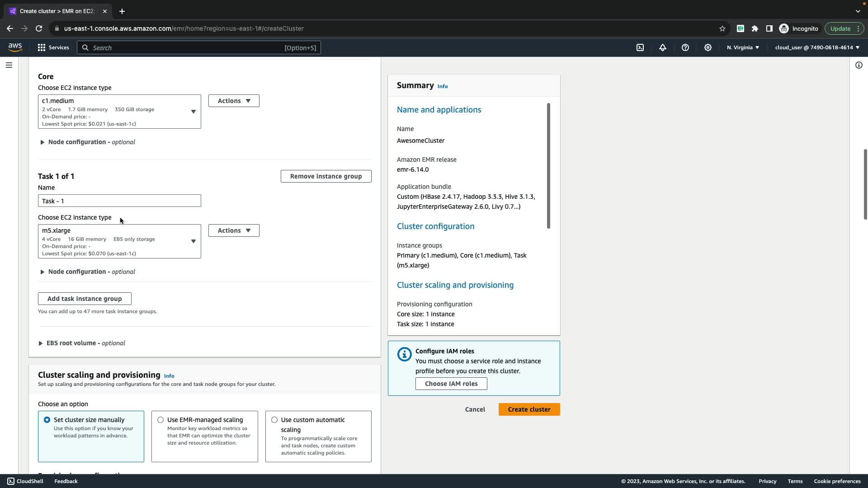Open the N. Virginia region menu

pos(743,47)
